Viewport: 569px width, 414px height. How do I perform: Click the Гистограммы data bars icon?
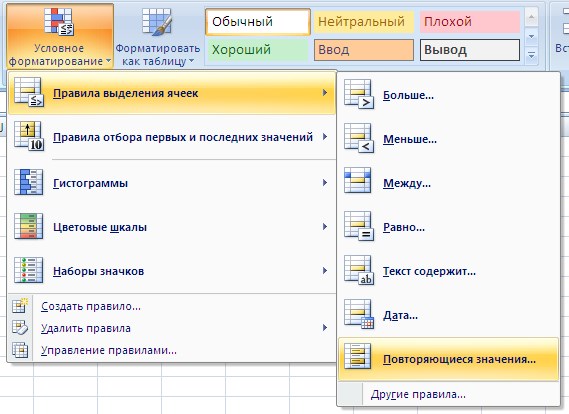29,183
